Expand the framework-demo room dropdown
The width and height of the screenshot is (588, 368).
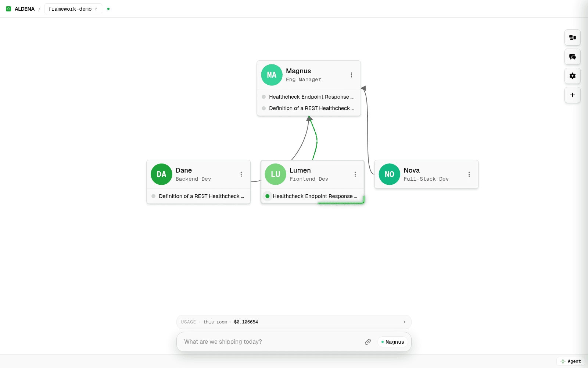(73, 9)
